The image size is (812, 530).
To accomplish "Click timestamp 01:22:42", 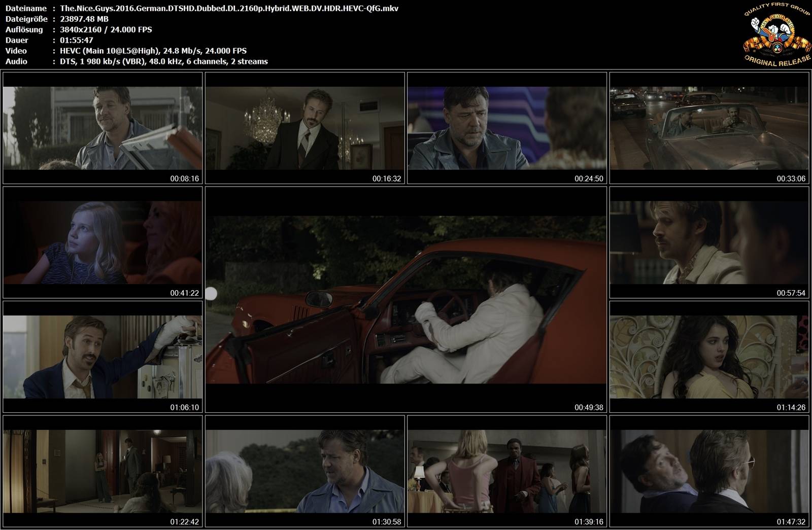I will tap(185, 522).
